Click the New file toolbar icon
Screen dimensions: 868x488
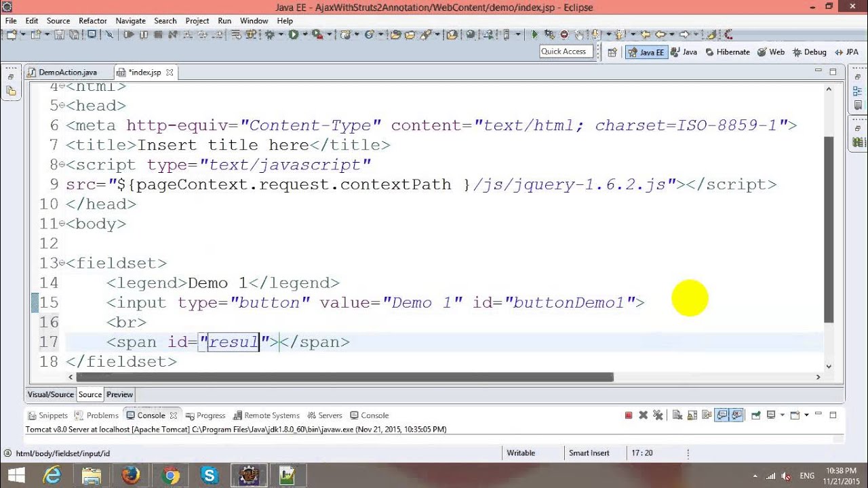[x=12, y=34]
